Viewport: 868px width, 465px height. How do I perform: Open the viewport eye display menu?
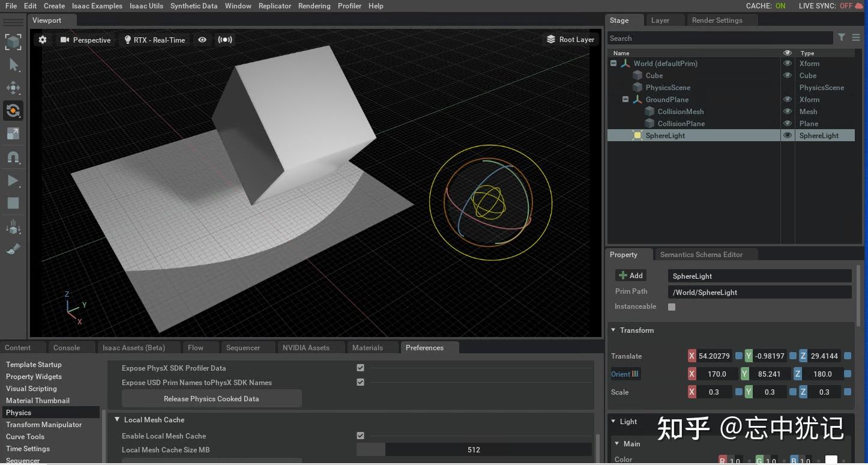click(202, 40)
